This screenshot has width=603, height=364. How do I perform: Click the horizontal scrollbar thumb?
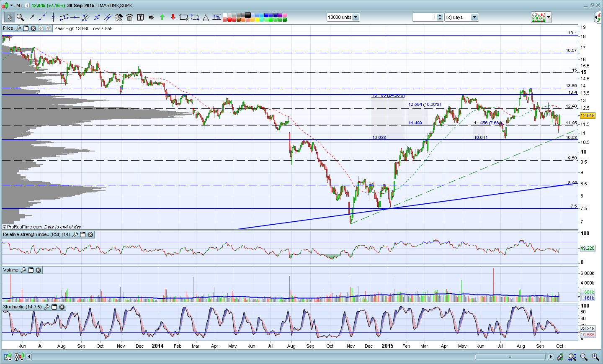(x=510, y=357)
